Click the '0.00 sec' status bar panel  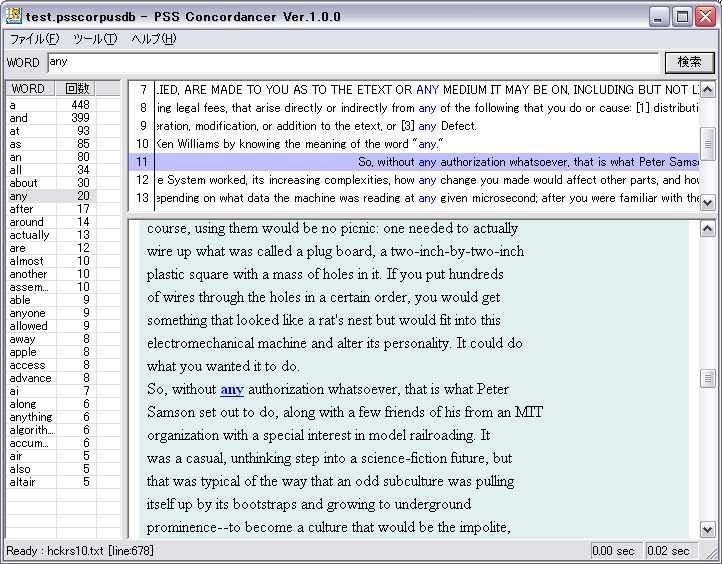coord(616,551)
